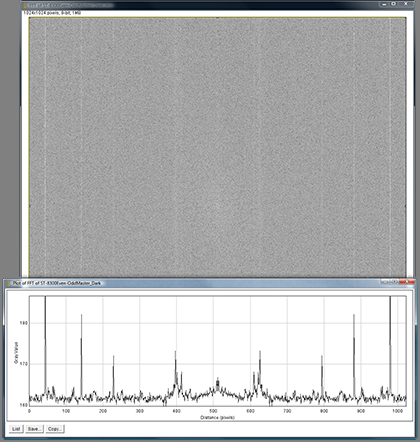Minimize the Plot of FFT window

[x=385, y=282]
